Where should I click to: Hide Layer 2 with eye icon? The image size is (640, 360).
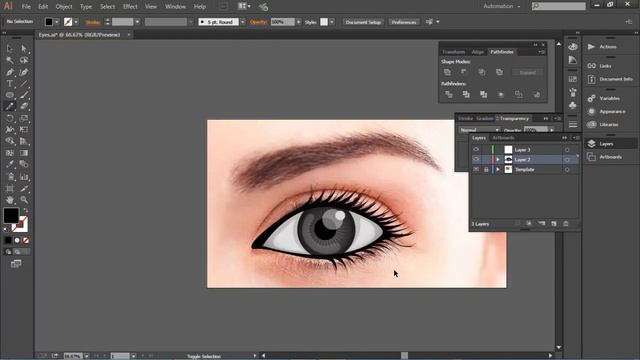476,160
